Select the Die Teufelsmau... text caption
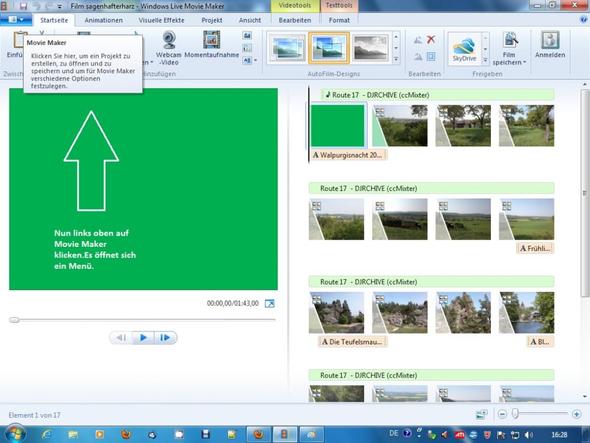The image size is (590, 443). point(352,342)
